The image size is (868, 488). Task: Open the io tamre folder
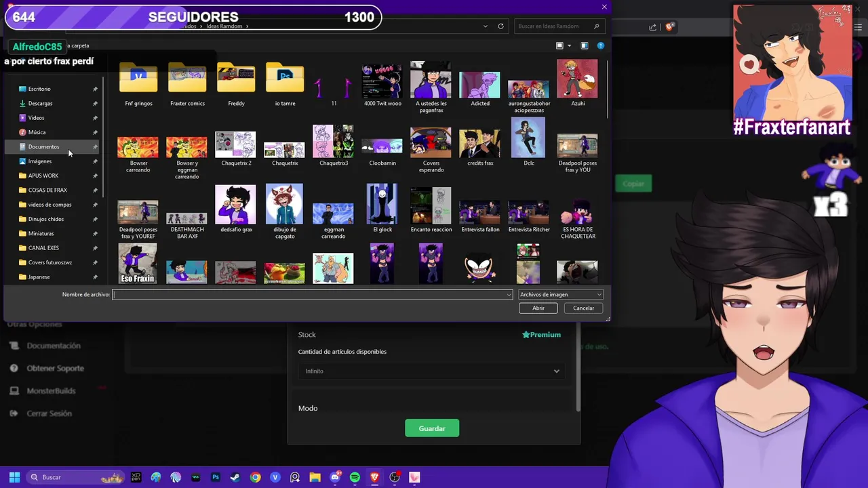click(285, 84)
